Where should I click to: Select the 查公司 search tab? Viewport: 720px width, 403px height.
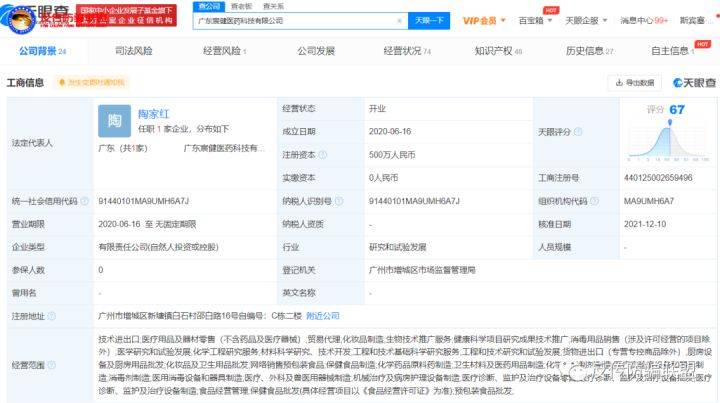pyautogui.click(x=209, y=6)
